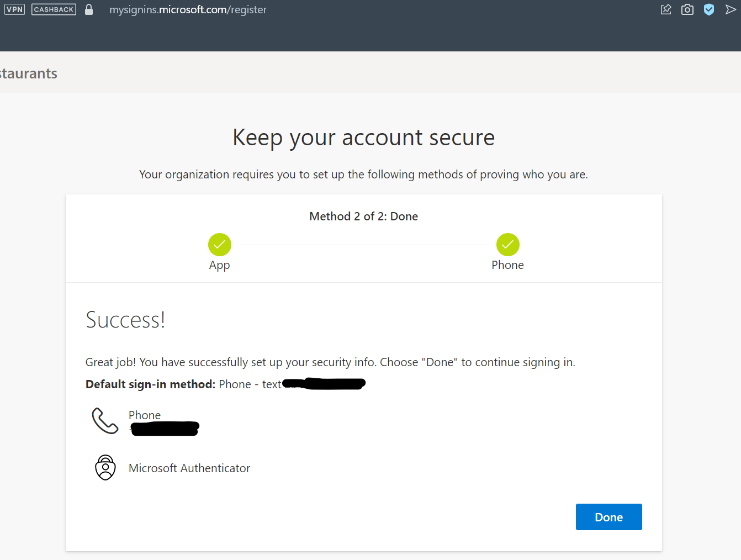Click the paper plane send icon
The image size is (741, 560).
731,9
